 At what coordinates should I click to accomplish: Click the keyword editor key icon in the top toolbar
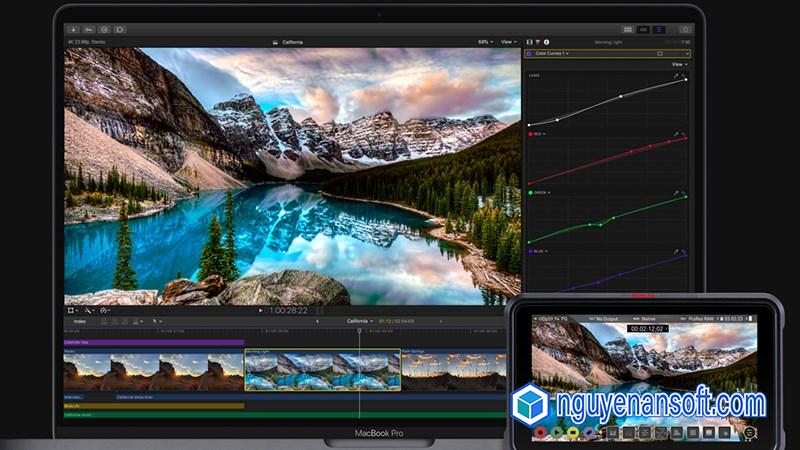point(88,30)
